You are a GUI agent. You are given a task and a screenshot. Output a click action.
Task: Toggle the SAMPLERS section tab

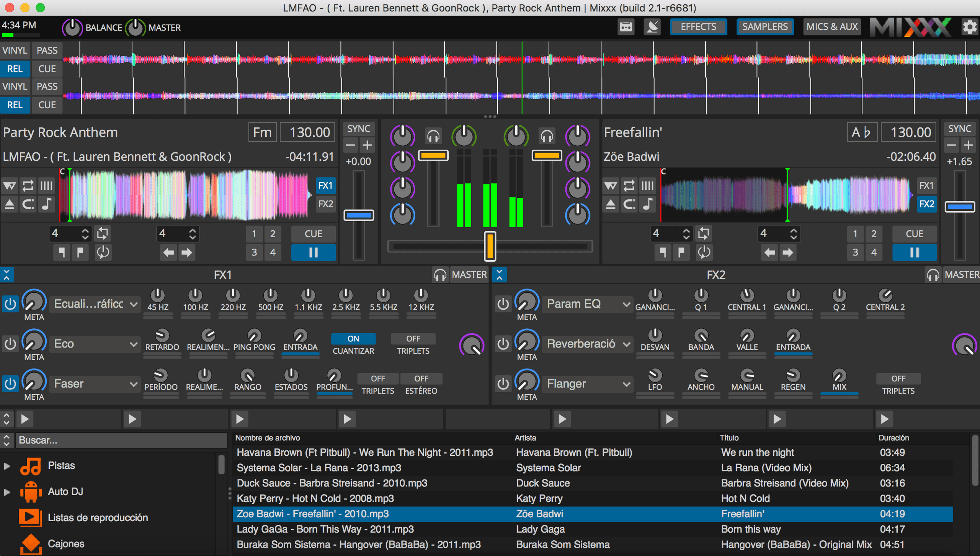point(765,27)
